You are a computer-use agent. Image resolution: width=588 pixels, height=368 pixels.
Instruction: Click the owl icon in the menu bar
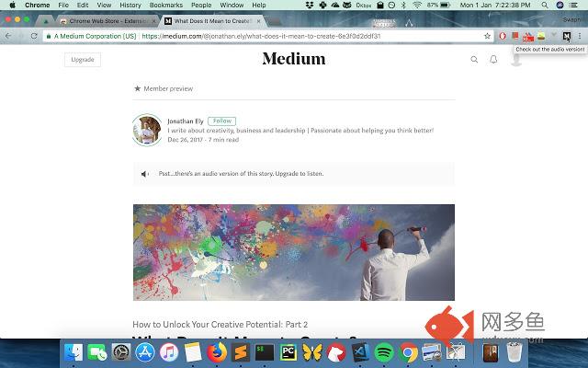point(347,5)
